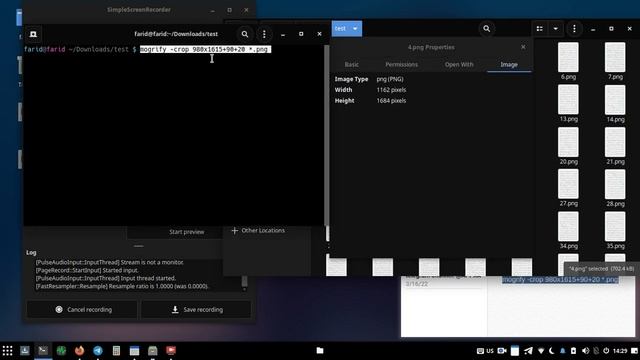
Task: Click the recorder log scrollbar
Action: coord(244,281)
